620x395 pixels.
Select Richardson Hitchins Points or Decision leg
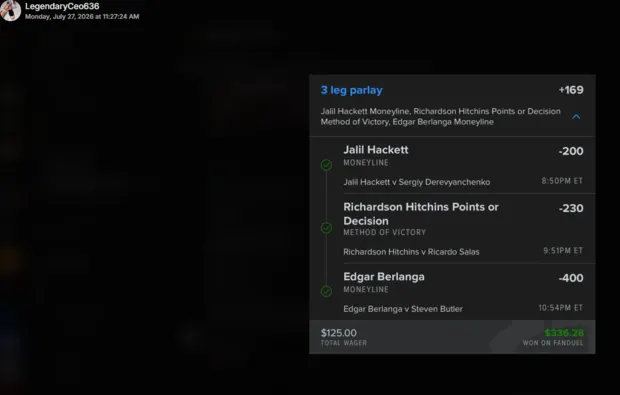coord(421,214)
